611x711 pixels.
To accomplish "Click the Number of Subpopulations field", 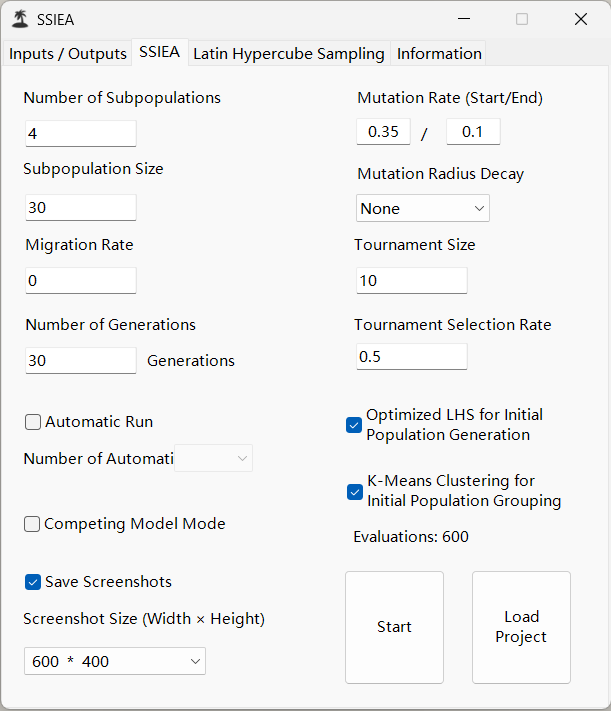I will [81, 133].
